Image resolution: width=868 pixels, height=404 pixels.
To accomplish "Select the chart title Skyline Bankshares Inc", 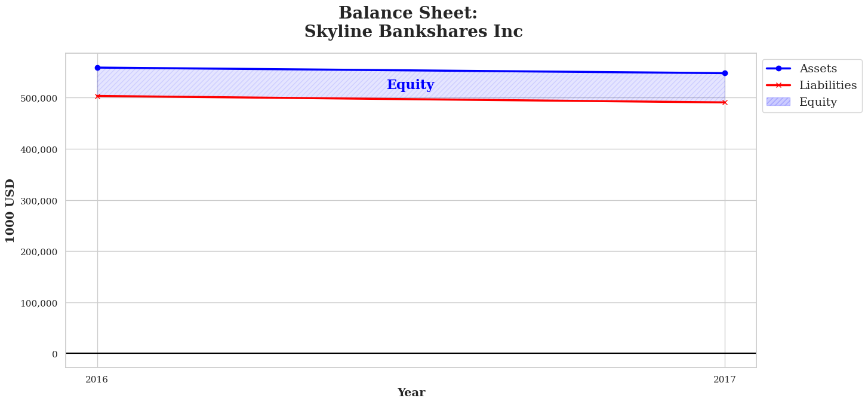I will tap(413, 32).
